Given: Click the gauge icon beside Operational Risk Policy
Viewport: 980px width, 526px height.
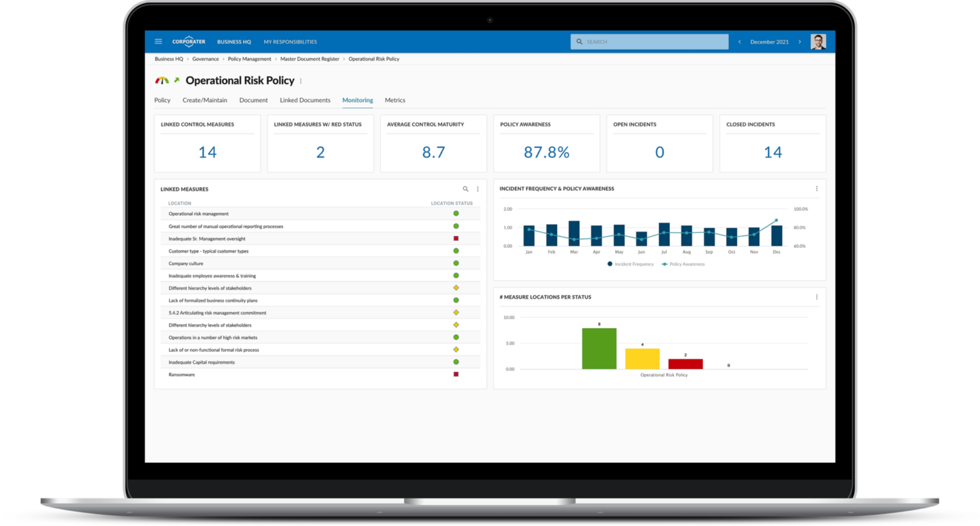Looking at the screenshot, I should [x=161, y=80].
